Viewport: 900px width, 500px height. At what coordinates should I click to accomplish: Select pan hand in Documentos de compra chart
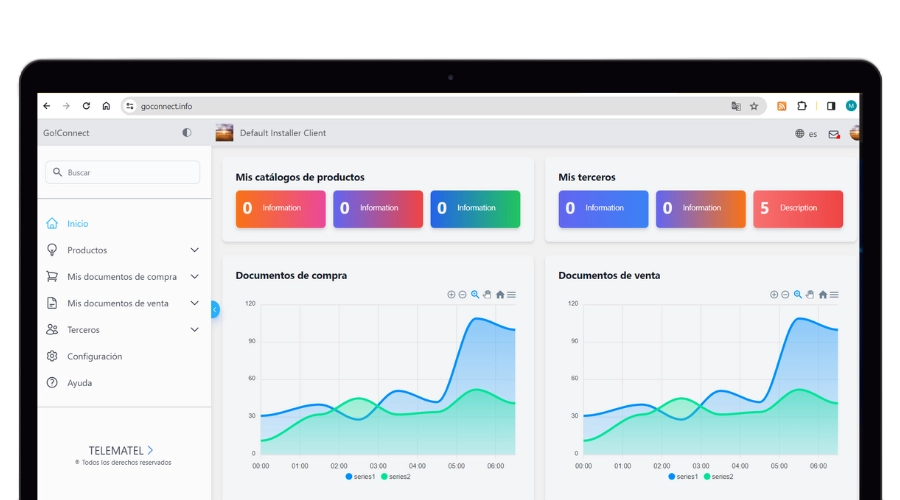click(x=487, y=294)
